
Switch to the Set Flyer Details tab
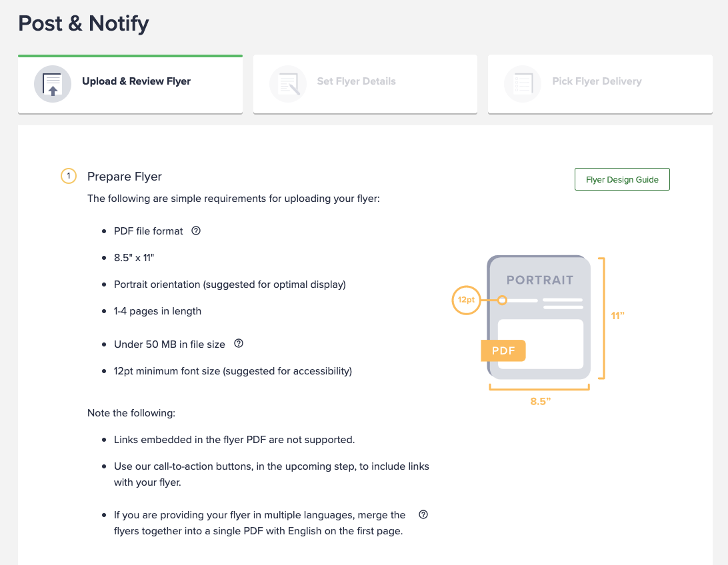coord(365,84)
